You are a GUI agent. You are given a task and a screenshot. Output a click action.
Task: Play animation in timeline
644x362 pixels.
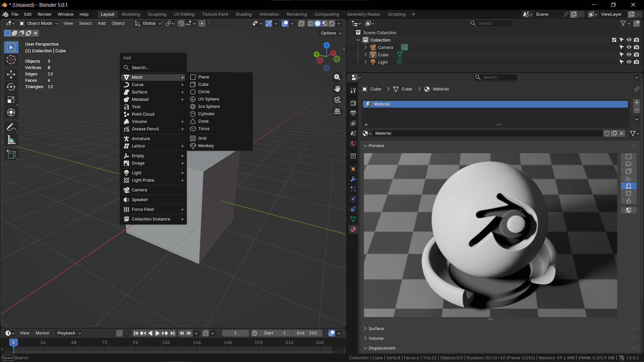(157, 333)
